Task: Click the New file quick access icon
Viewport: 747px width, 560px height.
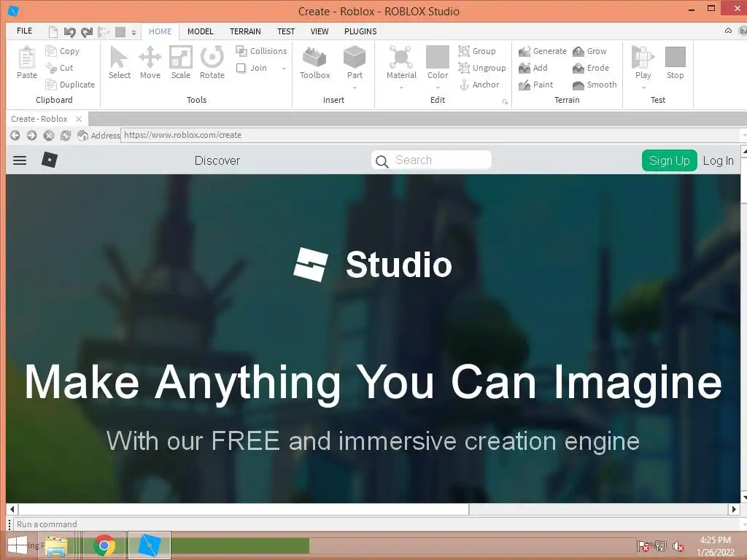Action: pos(53,32)
